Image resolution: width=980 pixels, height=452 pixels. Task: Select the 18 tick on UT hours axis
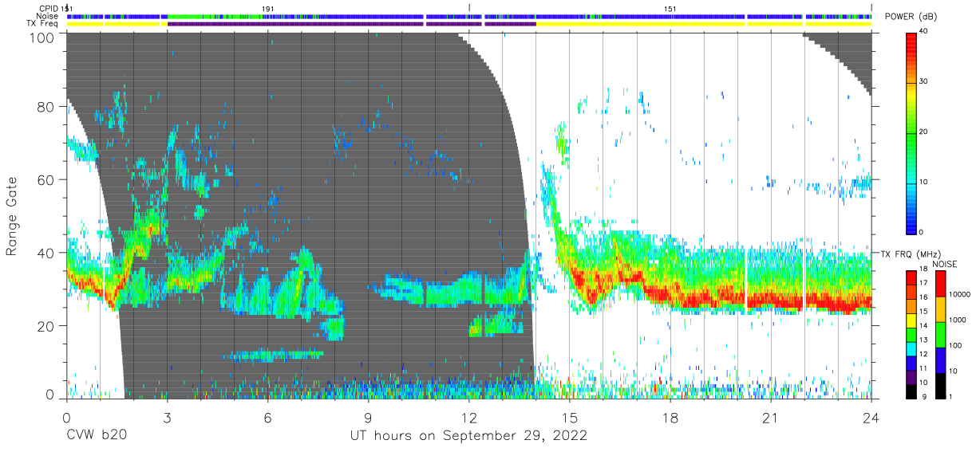coord(670,417)
